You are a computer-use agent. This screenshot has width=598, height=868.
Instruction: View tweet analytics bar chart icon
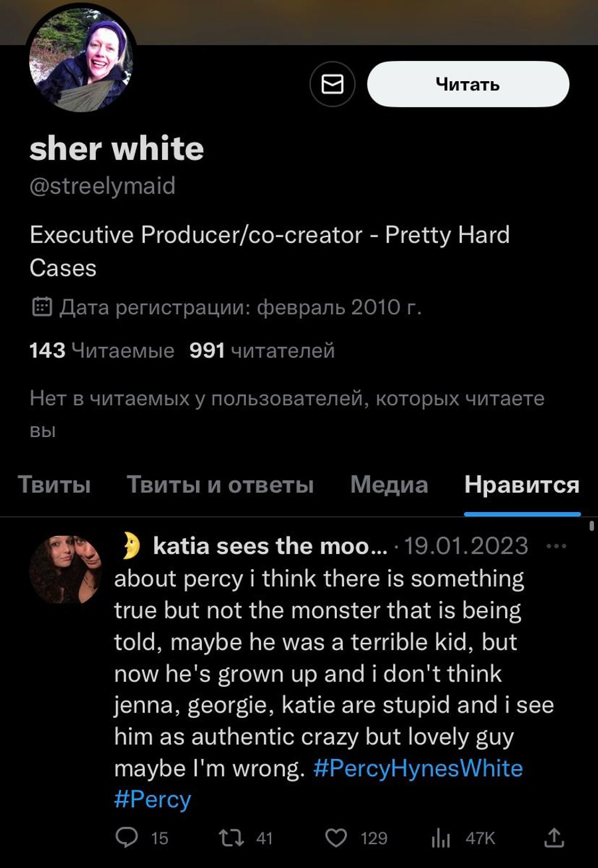(x=442, y=838)
